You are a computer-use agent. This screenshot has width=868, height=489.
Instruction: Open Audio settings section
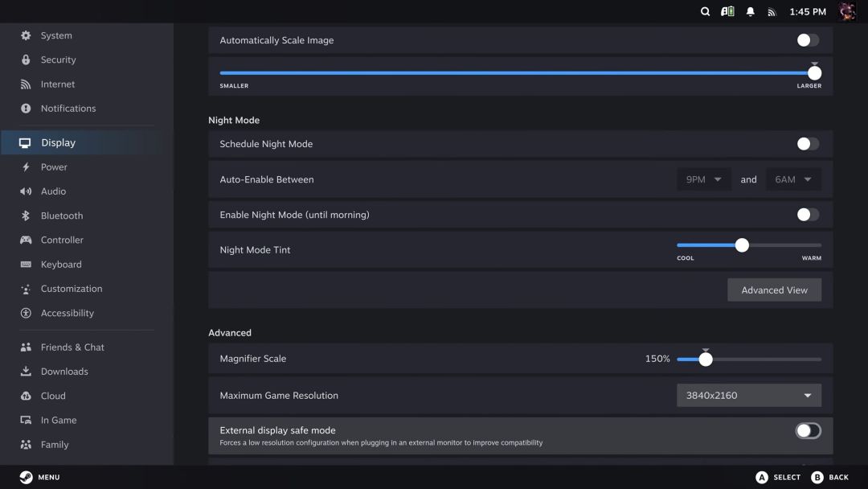[53, 191]
